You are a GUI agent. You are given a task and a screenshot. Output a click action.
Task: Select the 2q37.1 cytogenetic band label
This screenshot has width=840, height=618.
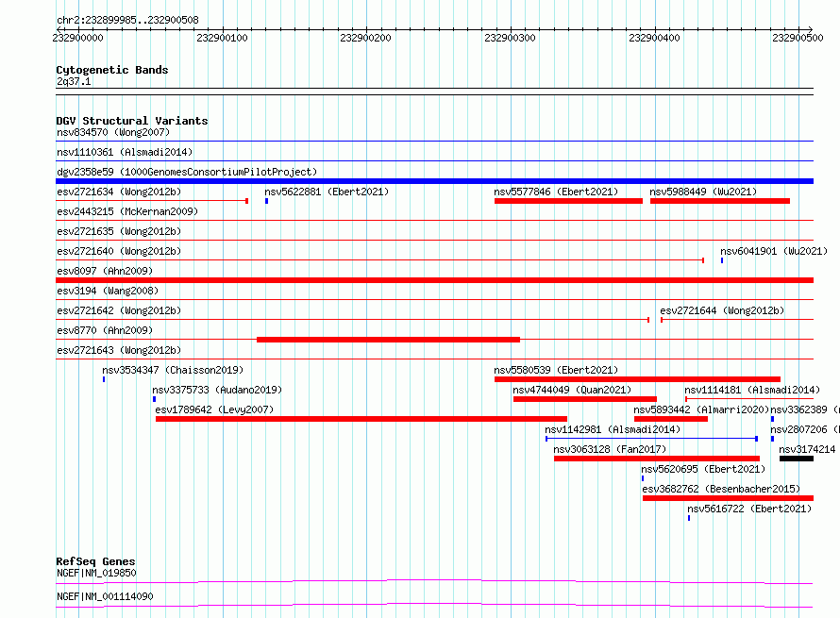74,81
